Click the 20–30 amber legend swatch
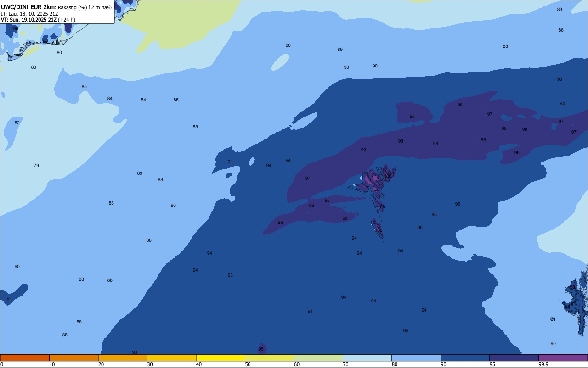This screenshot has height=368, width=588. [123, 357]
